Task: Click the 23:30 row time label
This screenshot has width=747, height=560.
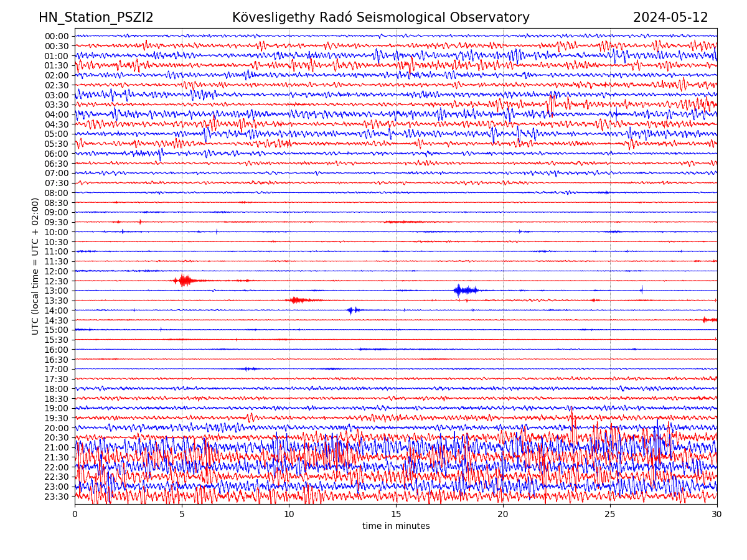Action: pyautogui.click(x=57, y=497)
